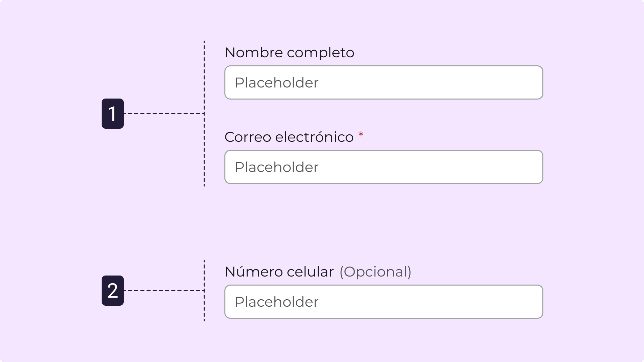Click the Placeholder text under Correo electrónico

pyautogui.click(x=276, y=167)
